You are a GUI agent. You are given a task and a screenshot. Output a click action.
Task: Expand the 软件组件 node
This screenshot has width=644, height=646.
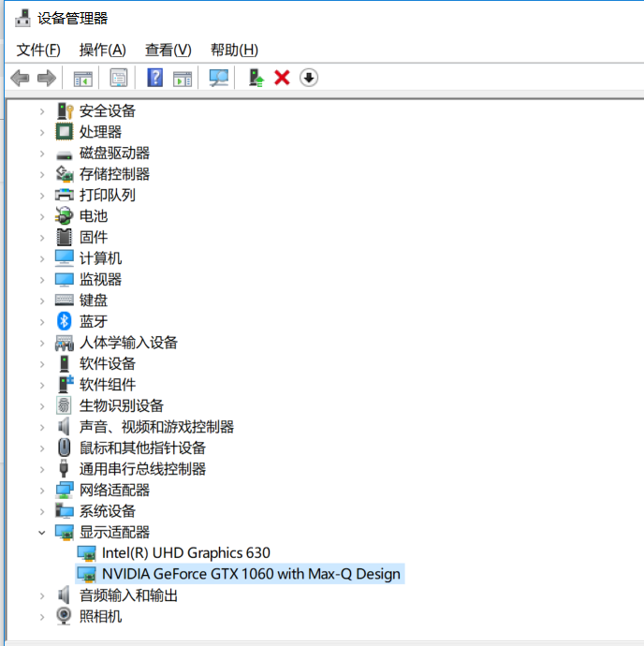coord(41,385)
